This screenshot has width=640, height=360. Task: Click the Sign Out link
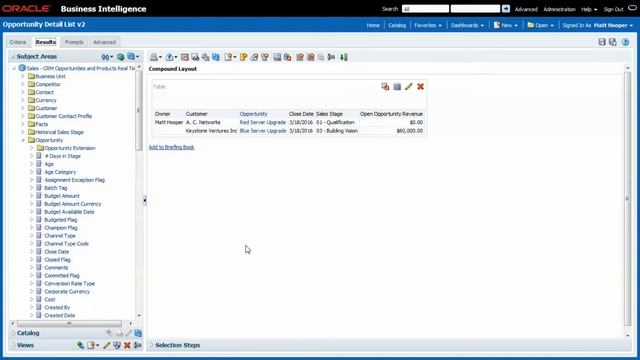pos(613,9)
